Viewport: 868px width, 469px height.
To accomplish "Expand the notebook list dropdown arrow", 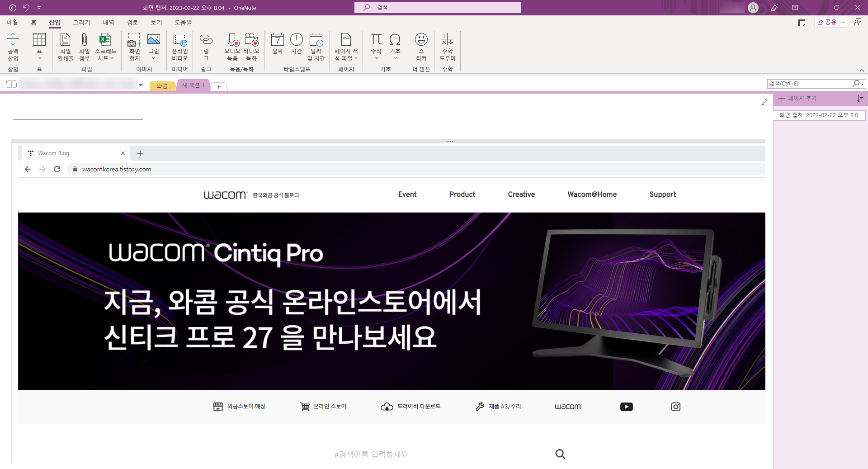I will pos(141,85).
